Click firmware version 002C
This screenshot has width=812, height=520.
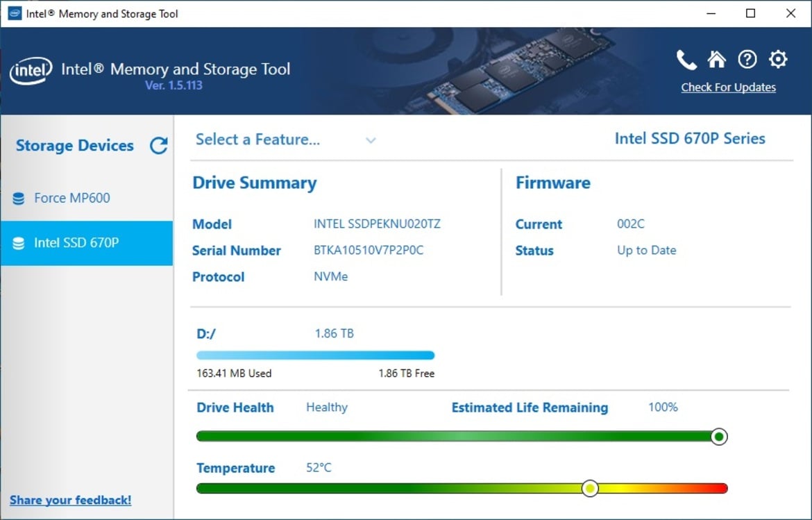click(631, 224)
